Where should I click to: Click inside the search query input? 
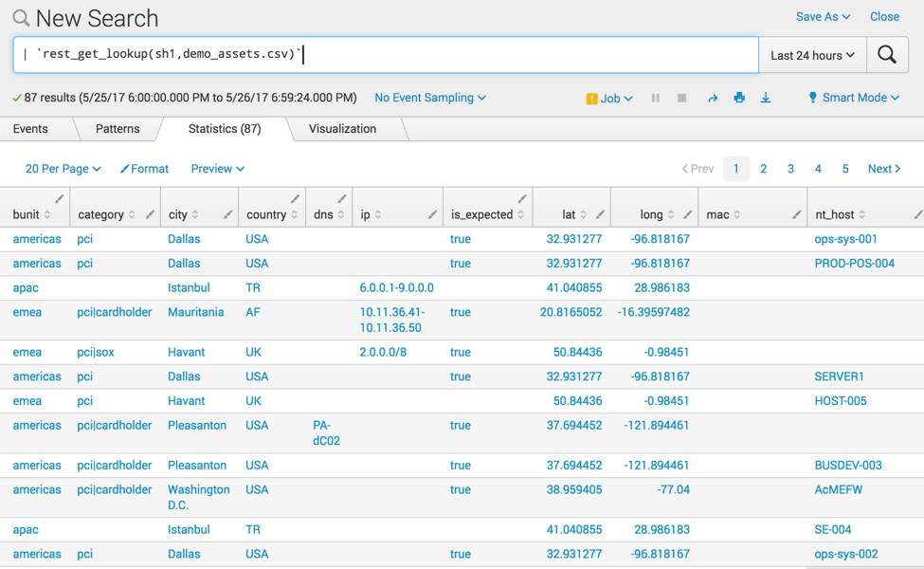click(386, 55)
